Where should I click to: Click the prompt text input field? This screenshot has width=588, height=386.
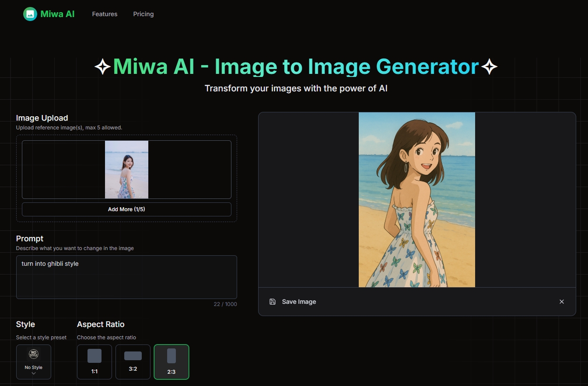point(126,277)
